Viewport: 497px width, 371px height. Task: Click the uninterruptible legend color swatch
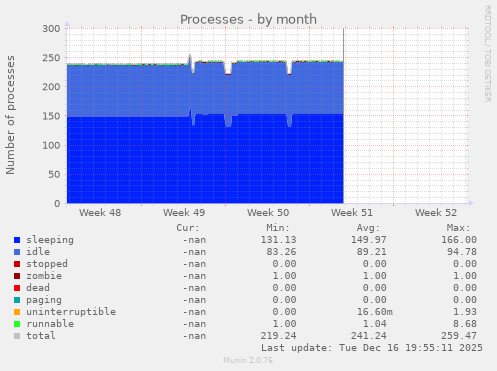pos(17,312)
